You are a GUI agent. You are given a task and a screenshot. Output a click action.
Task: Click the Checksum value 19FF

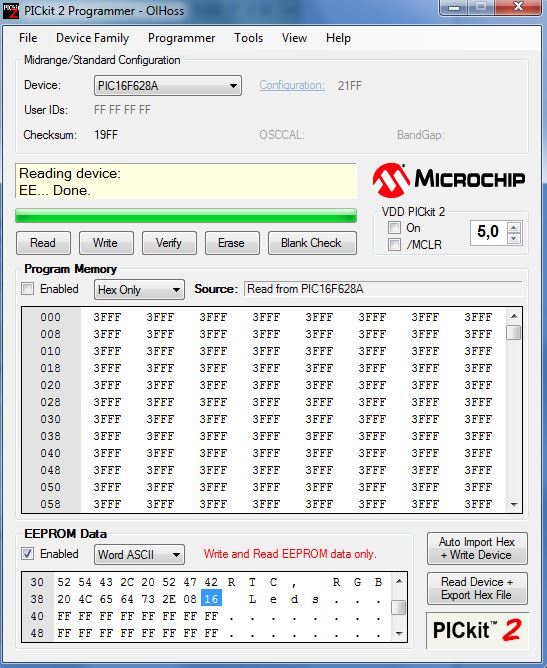(106, 135)
